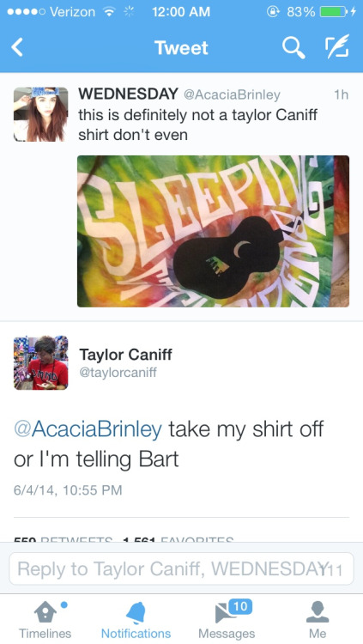Go to the Me profile tab
Screen dimensions: 363x644
tap(318, 620)
